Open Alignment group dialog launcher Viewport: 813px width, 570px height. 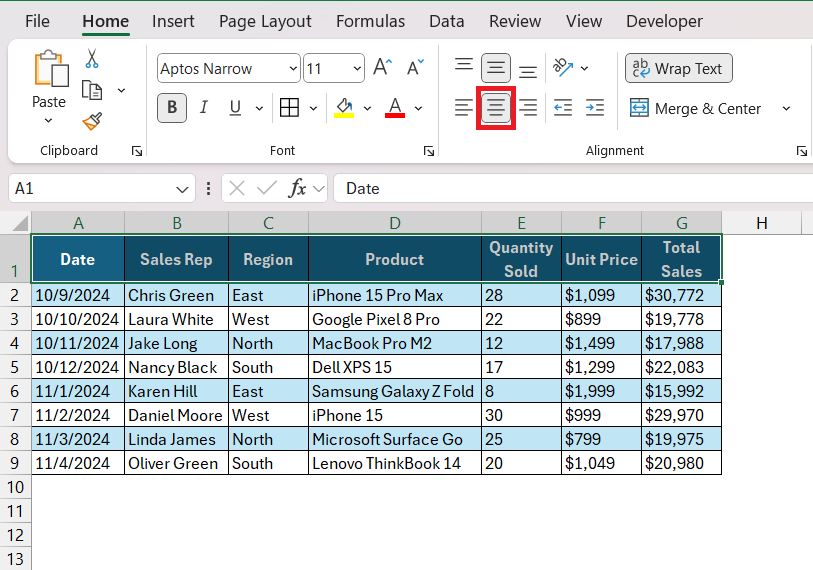coord(802,151)
